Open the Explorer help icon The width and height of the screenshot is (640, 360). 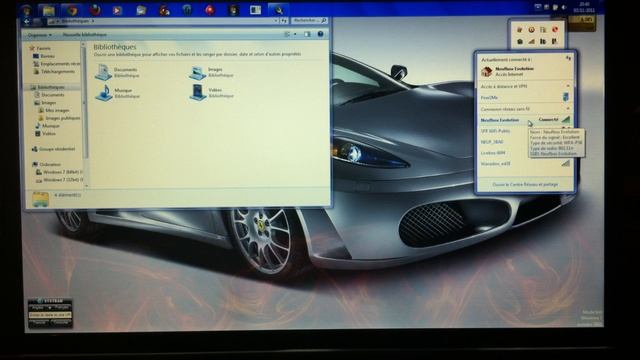click(x=320, y=34)
